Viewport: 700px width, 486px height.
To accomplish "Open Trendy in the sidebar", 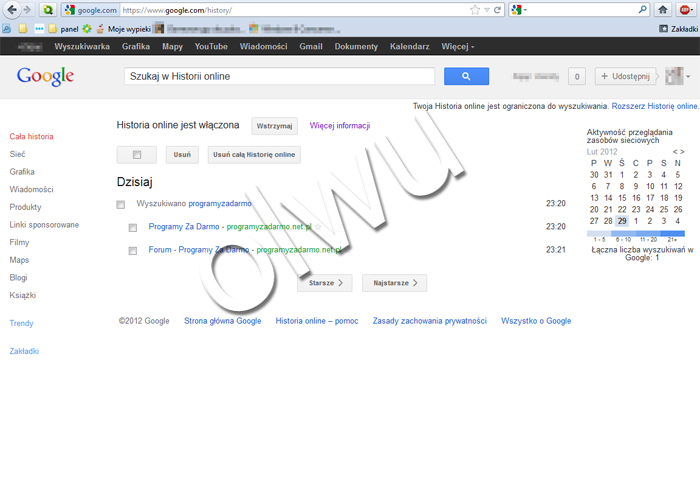I will 21,323.
